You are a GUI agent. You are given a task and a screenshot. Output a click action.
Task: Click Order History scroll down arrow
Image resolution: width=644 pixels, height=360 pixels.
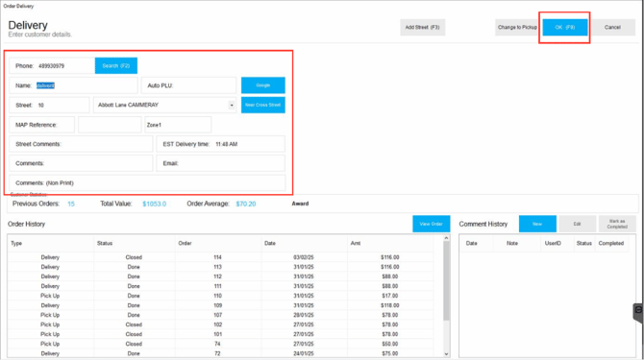(446, 354)
